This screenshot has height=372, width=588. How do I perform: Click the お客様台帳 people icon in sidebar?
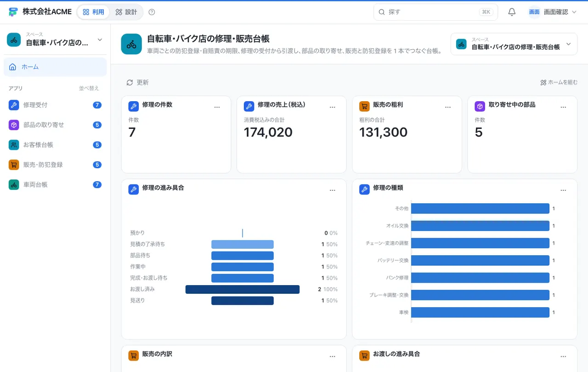tap(14, 145)
